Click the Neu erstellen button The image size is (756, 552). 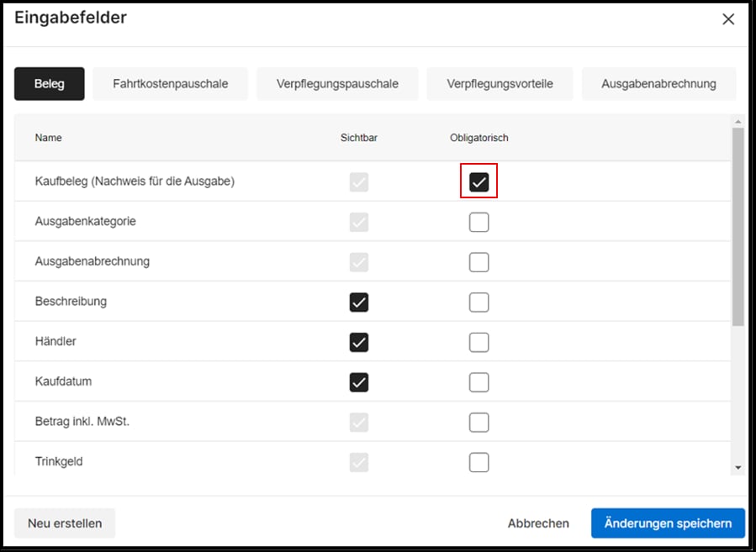click(x=65, y=523)
